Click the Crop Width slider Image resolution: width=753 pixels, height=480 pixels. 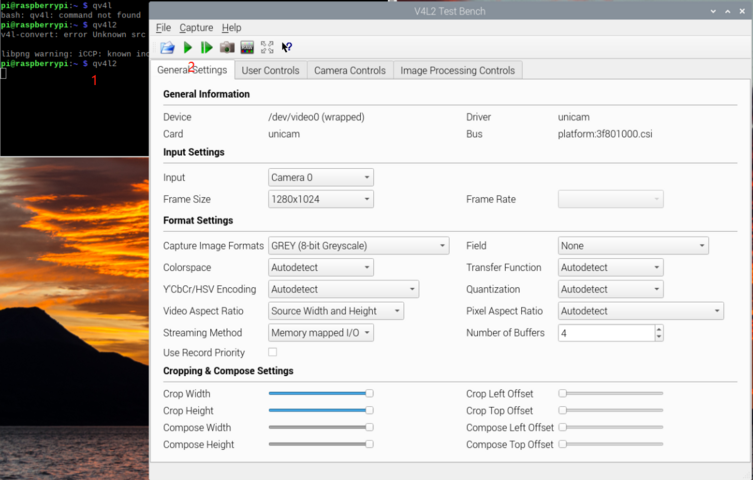click(x=320, y=394)
